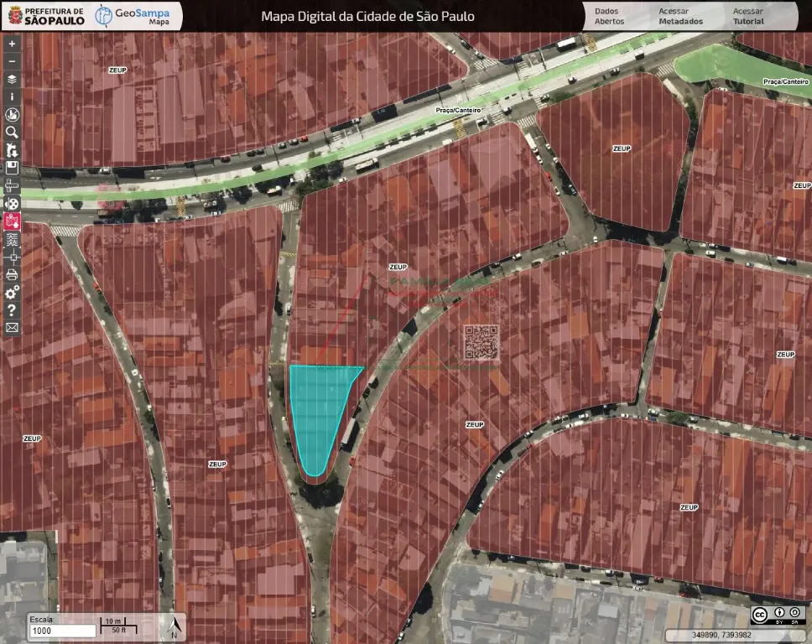This screenshot has width=812, height=644.
Task: Open the settings gears icon
Action: click(12, 292)
